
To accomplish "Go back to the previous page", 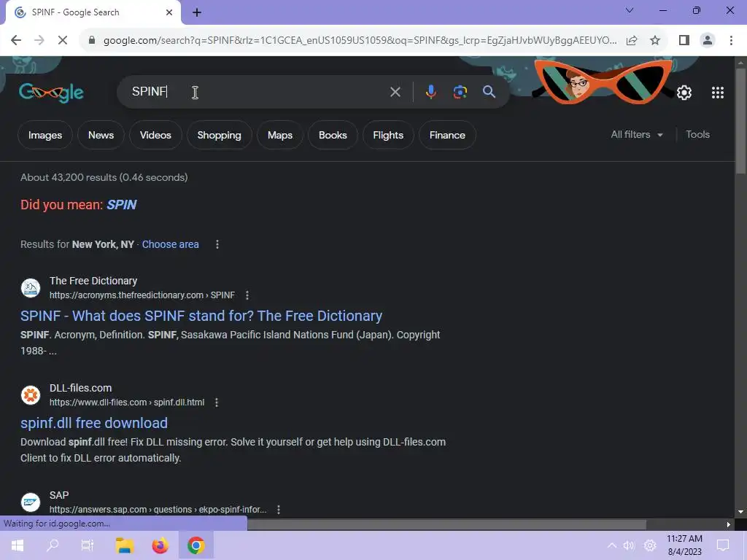I will (16, 41).
